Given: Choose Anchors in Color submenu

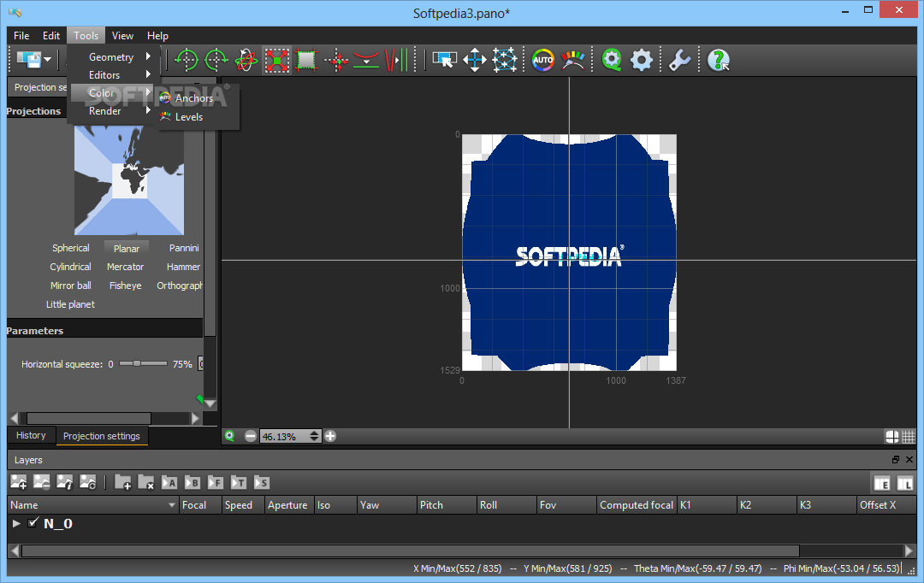Looking at the screenshot, I should [x=194, y=98].
